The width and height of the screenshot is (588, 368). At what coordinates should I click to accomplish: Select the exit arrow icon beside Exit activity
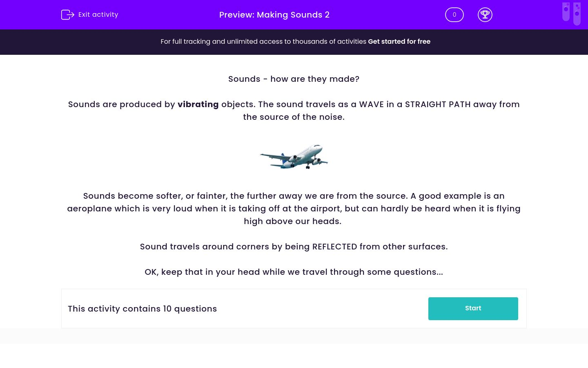[x=68, y=15]
